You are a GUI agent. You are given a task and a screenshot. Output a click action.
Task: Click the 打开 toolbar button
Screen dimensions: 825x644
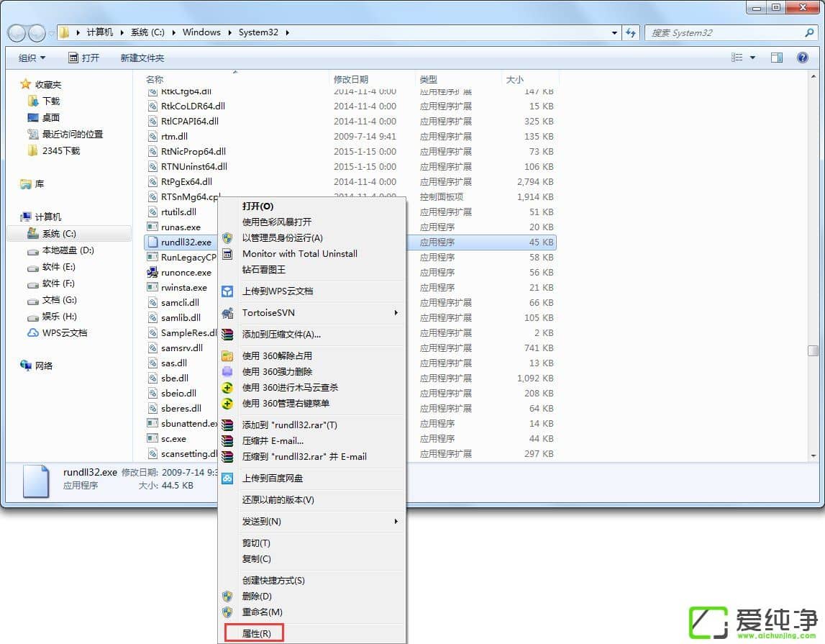pyautogui.click(x=85, y=57)
